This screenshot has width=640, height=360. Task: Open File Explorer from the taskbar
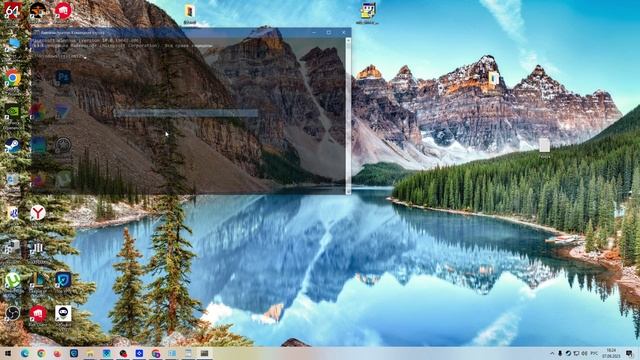(90, 353)
